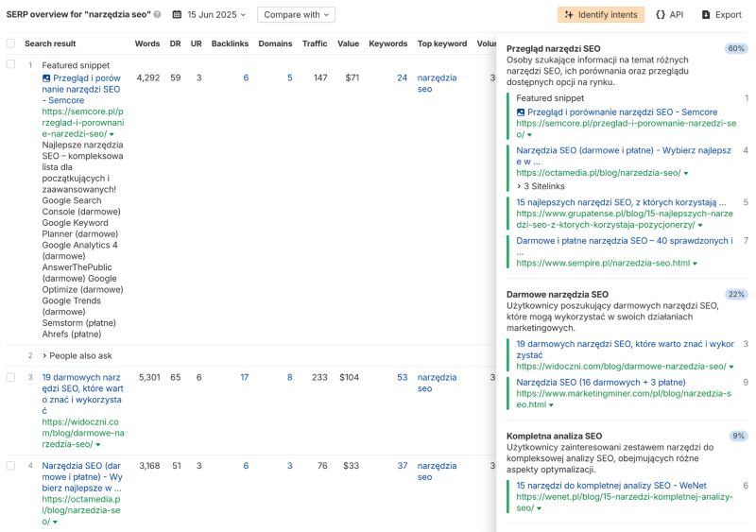756x532 pixels.
Task: Click the 60% intent share badge
Action: (x=736, y=49)
